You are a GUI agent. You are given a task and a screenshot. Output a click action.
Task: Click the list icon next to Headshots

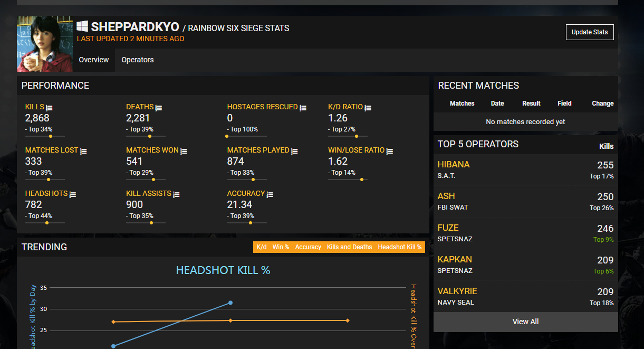(x=73, y=194)
